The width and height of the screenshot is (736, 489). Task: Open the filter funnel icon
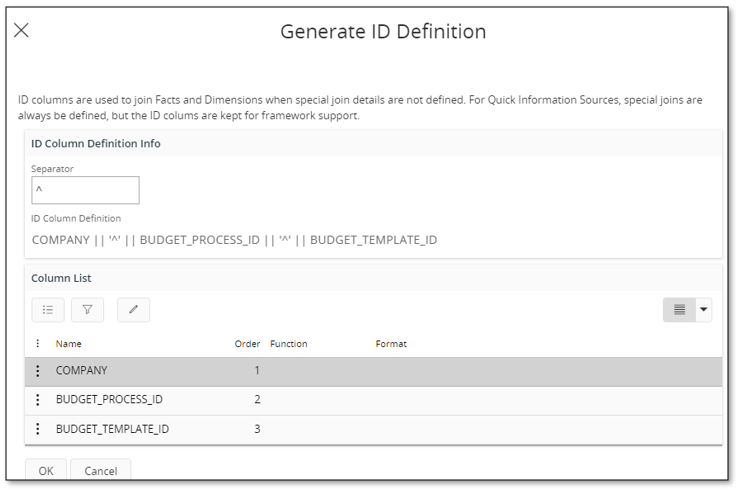[x=87, y=310]
